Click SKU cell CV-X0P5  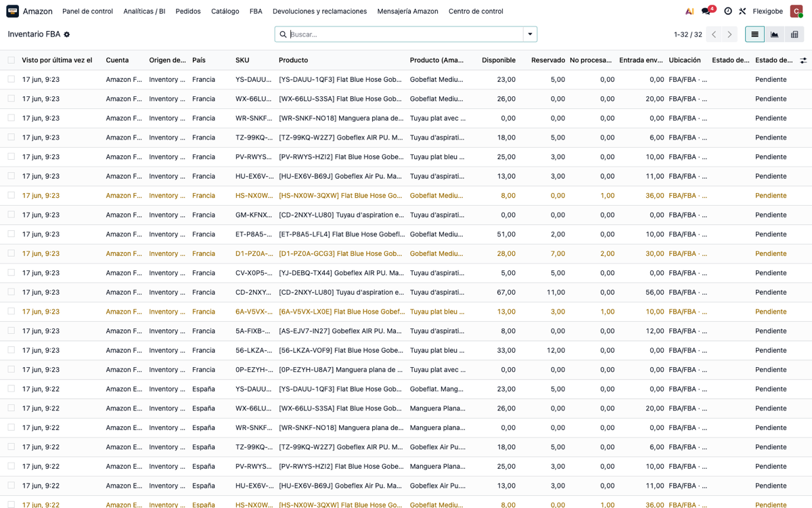click(x=254, y=273)
